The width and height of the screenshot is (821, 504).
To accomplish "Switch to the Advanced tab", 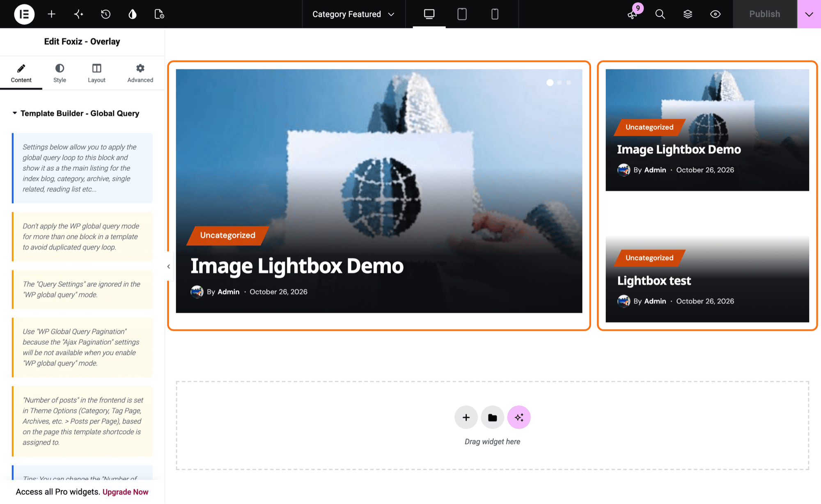I will point(140,74).
